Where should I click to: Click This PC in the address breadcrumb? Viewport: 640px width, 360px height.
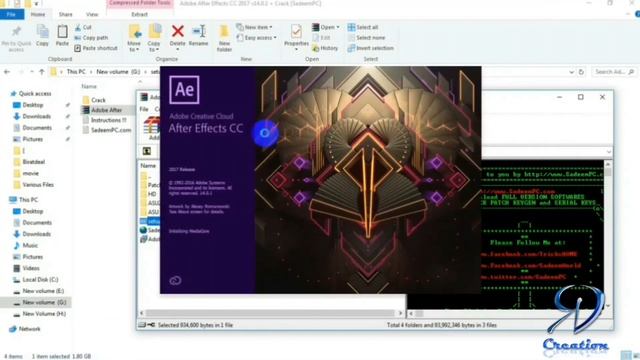tap(76, 72)
